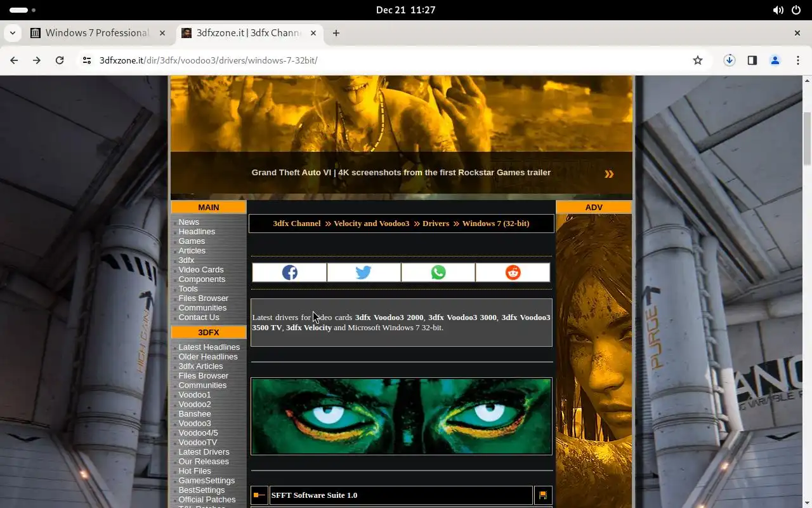Open system volume control
The width and height of the screenshot is (812, 508).
coord(778,10)
